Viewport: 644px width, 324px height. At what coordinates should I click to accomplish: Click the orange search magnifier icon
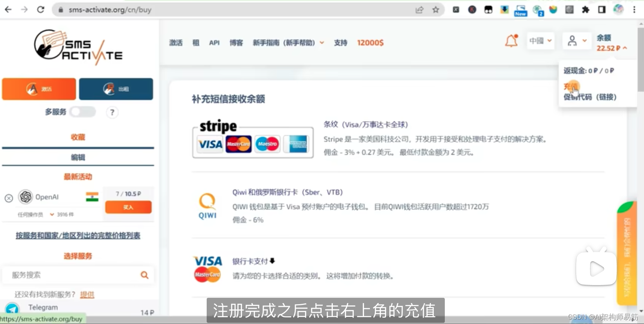(x=145, y=275)
